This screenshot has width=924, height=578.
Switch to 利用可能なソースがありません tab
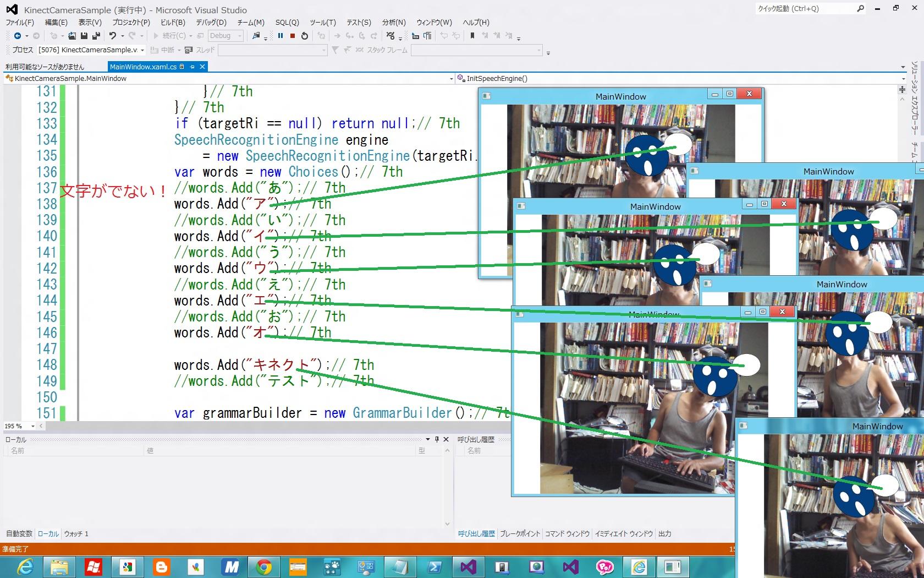[45, 67]
